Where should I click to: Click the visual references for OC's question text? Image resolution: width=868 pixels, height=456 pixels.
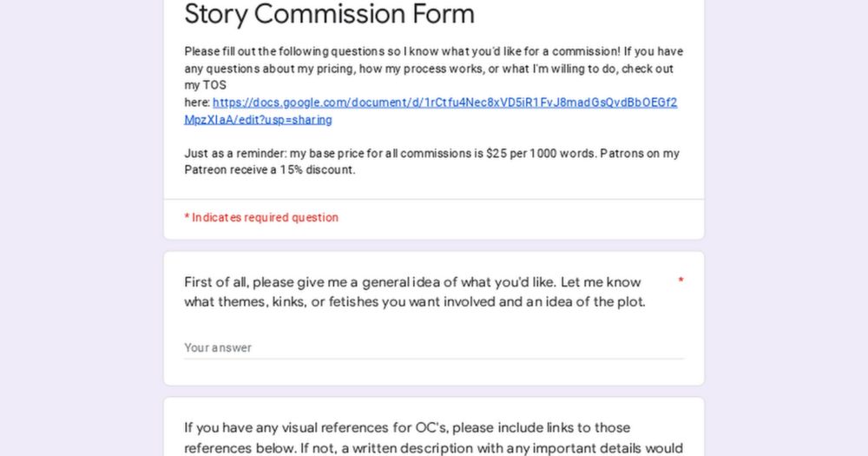pyautogui.click(x=433, y=438)
